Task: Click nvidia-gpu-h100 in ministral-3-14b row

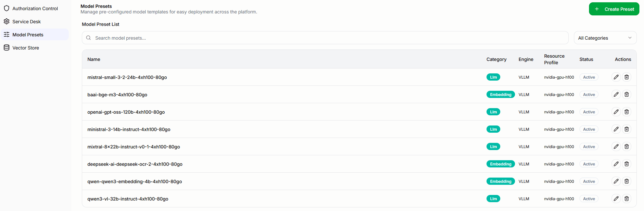Action: (x=559, y=129)
